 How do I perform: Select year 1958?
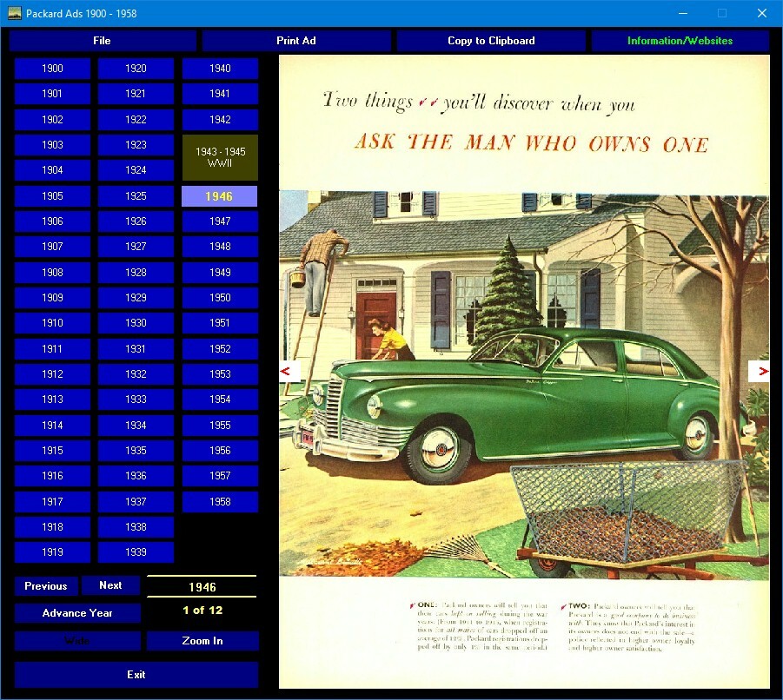pos(220,502)
